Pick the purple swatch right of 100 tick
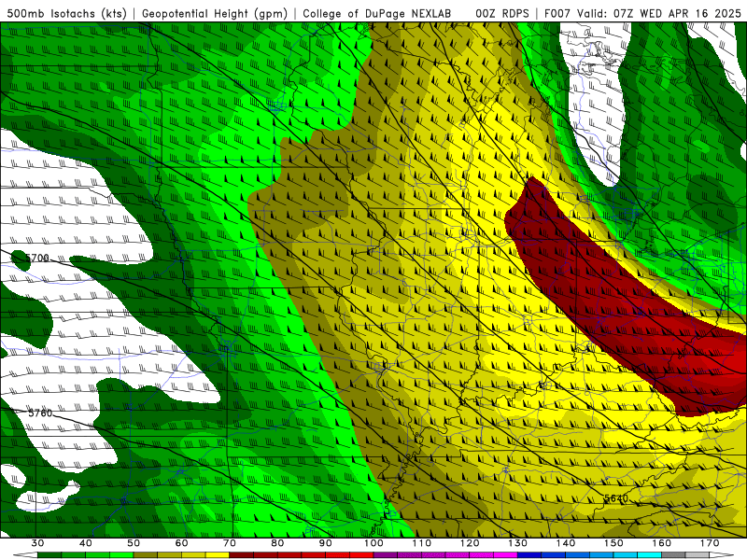This screenshot has height=560, width=747. point(386,555)
